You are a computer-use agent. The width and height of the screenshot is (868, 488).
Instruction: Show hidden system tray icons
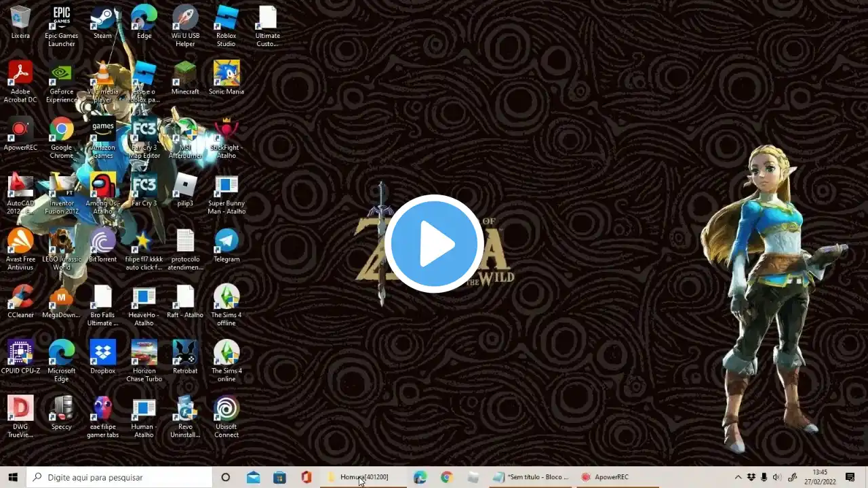738,477
